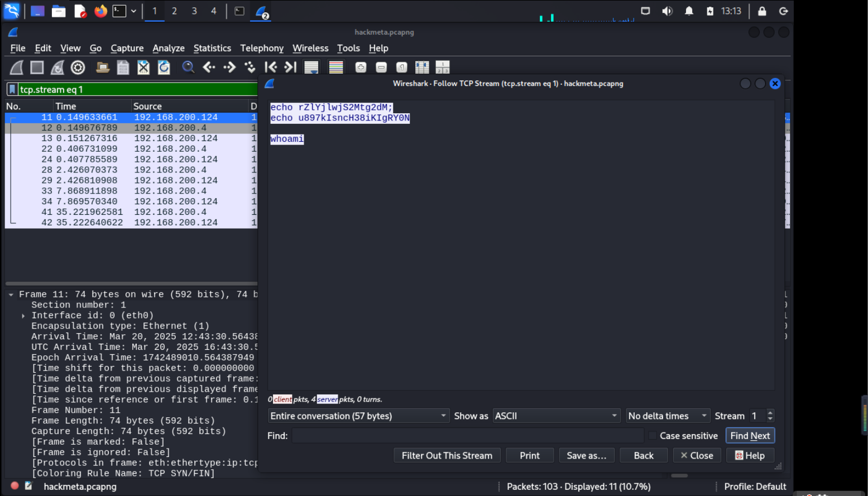The image size is (868, 496).
Task: Click the Find text input field
Action: click(x=468, y=436)
